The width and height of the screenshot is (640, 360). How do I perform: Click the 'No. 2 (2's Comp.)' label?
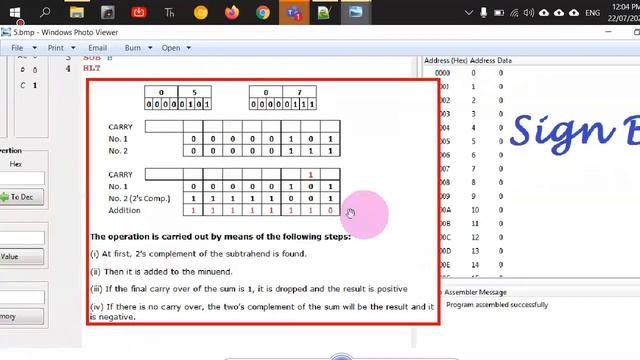pos(139,199)
